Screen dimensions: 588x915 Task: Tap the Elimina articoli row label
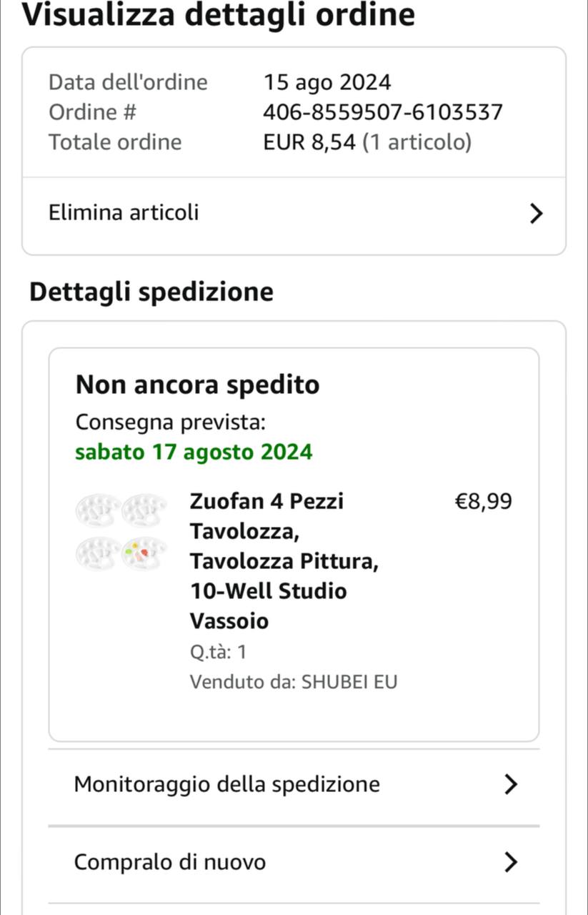coord(124,213)
